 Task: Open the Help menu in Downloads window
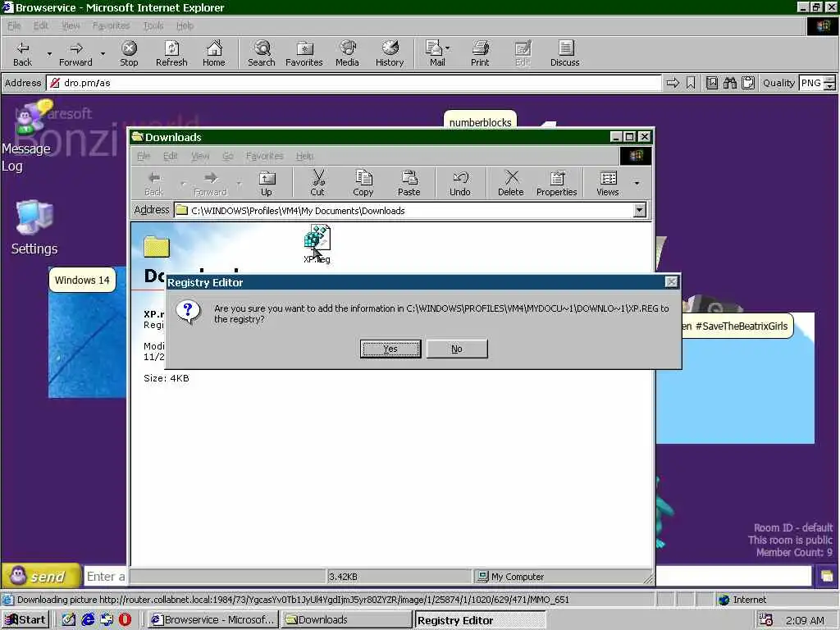[x=305, y=156]
